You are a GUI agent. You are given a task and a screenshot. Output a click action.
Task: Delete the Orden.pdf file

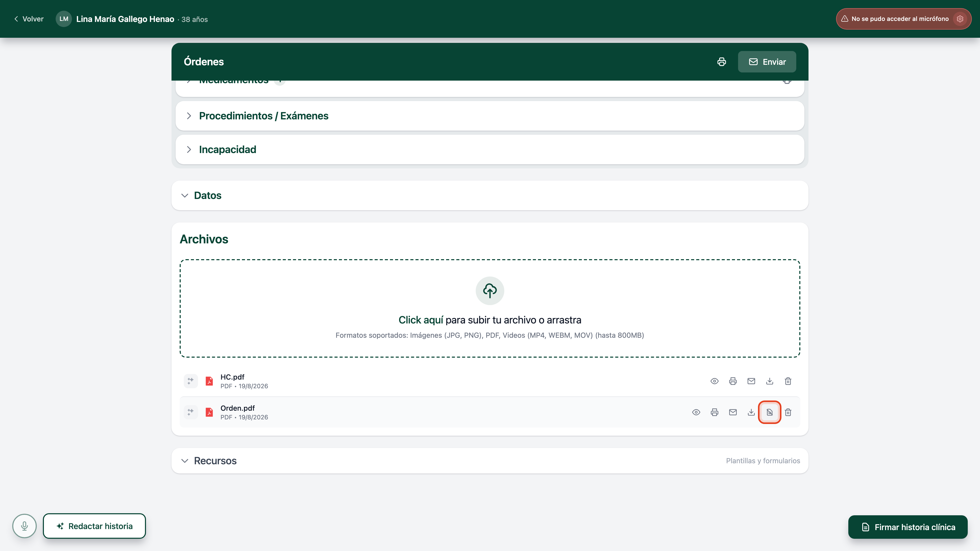(788, 412)
